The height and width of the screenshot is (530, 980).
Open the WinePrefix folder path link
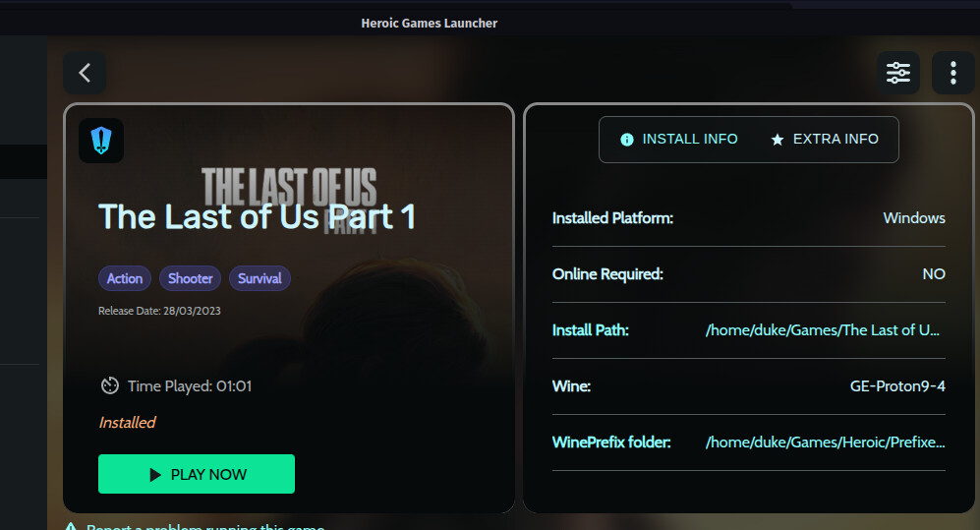click(x=825, y=442)
